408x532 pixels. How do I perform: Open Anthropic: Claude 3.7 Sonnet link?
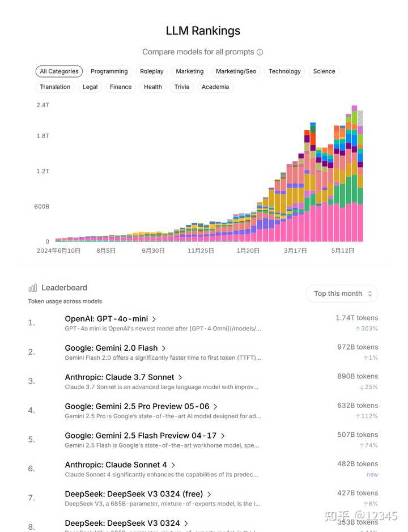click(120, 377)
